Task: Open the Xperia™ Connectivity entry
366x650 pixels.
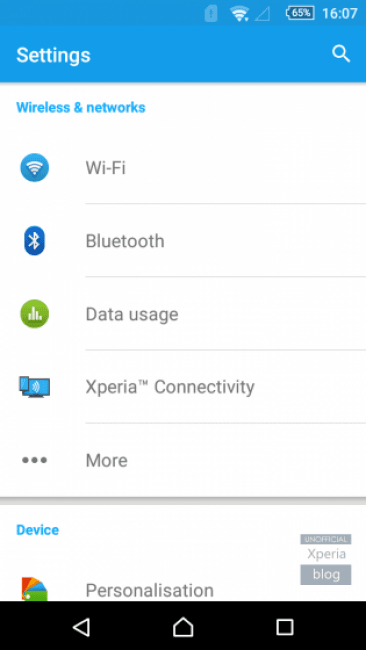Action: [183, 387]
